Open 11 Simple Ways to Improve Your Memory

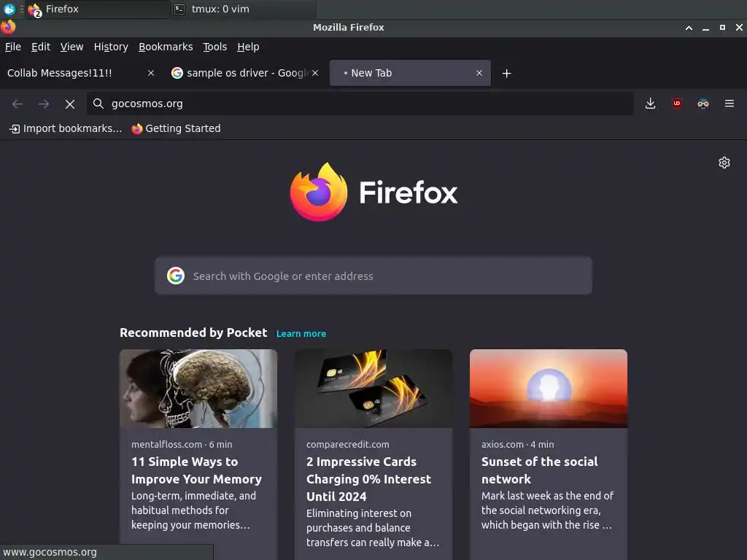click(196, 470)
